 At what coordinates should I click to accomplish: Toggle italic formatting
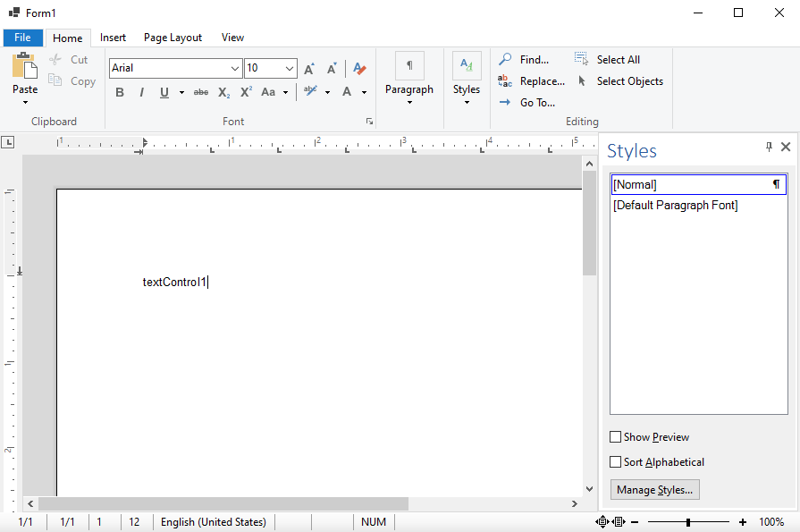coord(141,92)
